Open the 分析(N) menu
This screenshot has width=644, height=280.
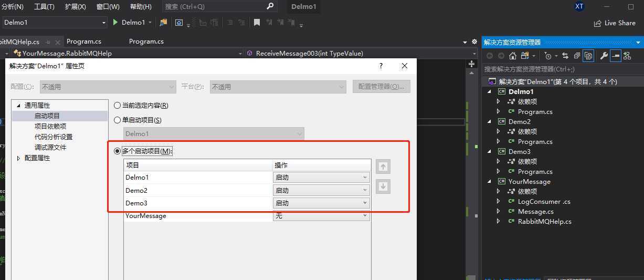point(13,7)
